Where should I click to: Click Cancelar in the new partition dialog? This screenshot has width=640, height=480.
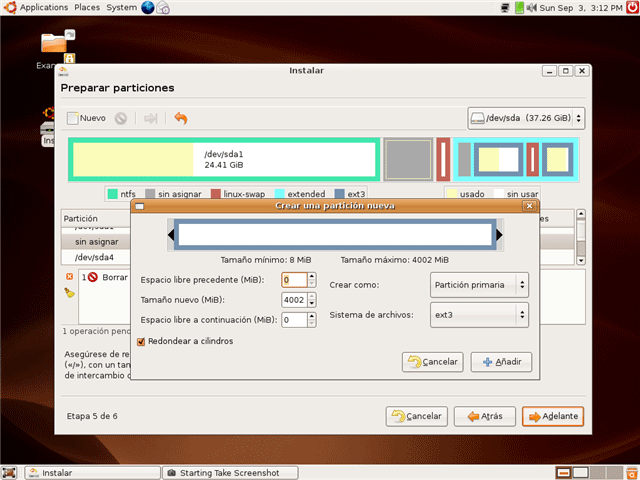click(432, 362)
